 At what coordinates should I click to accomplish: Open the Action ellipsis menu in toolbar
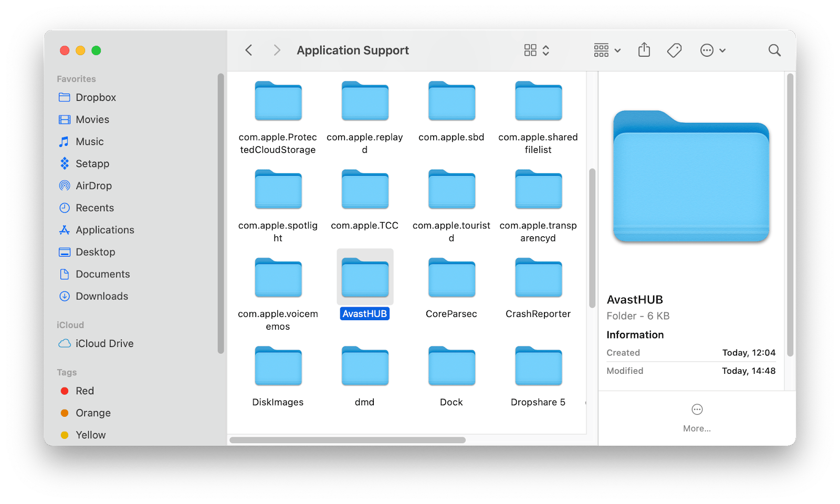point(713,50)
